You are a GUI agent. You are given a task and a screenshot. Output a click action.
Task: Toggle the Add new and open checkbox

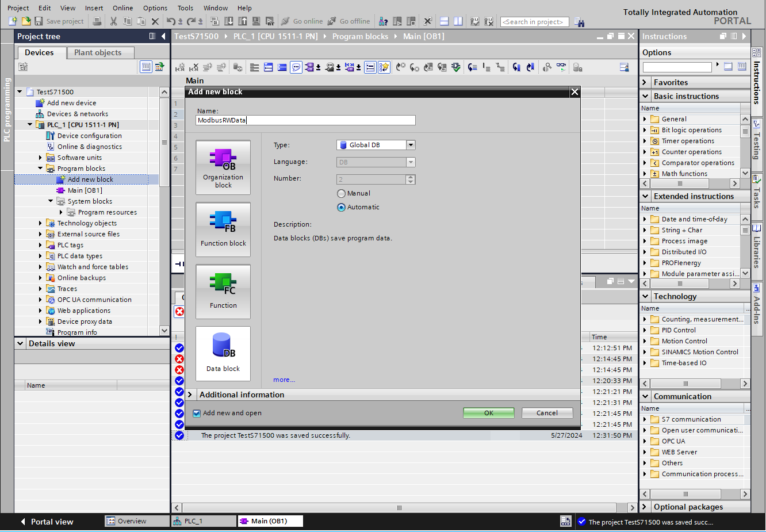pyautogui.click(x=197, y=414)
